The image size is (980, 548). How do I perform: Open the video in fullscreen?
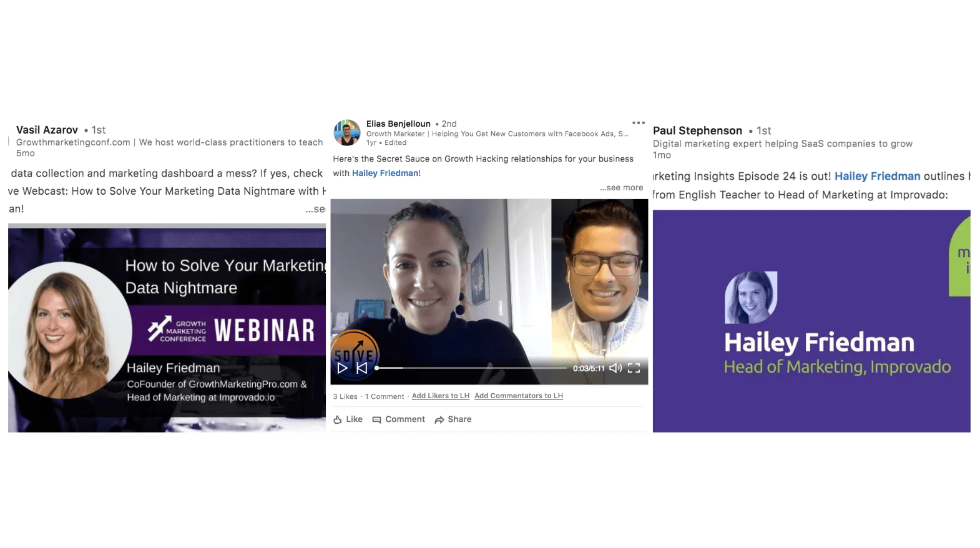(634, 368)
